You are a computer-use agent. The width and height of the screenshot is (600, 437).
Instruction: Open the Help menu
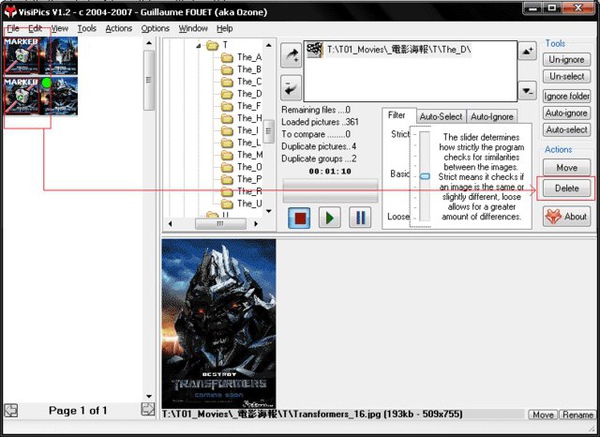pos(225,28)
